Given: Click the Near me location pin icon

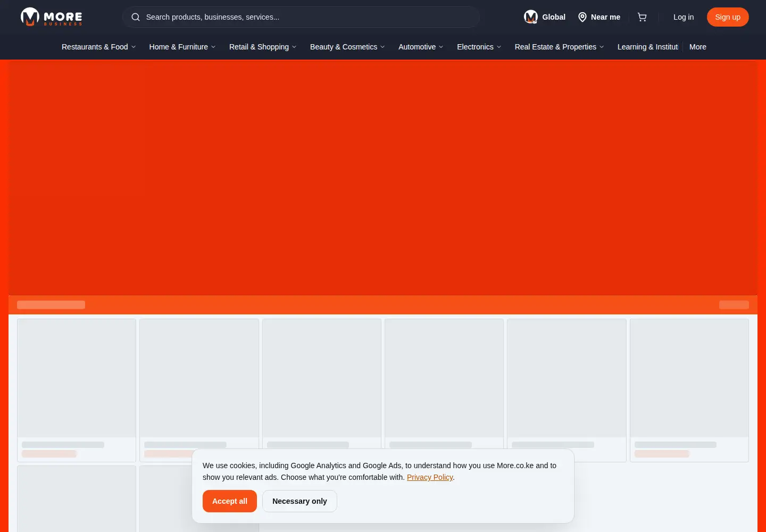Looking at the screenshot, I should coord(582,17).
